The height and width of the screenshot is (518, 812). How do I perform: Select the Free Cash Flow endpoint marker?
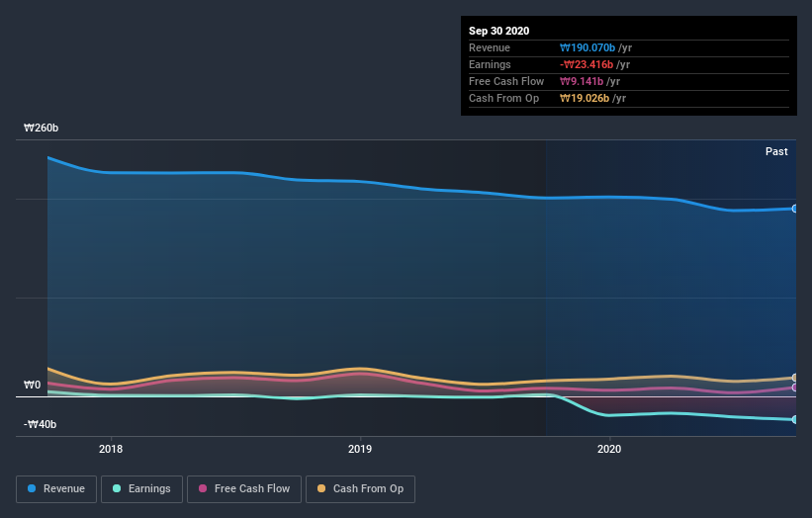pyautogui.click(x=795, y=388)
